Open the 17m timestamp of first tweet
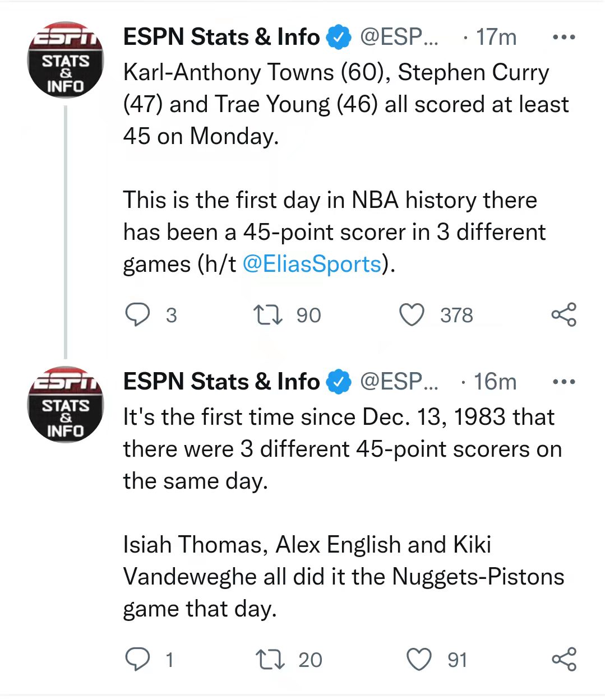 (x=496, y=38)
